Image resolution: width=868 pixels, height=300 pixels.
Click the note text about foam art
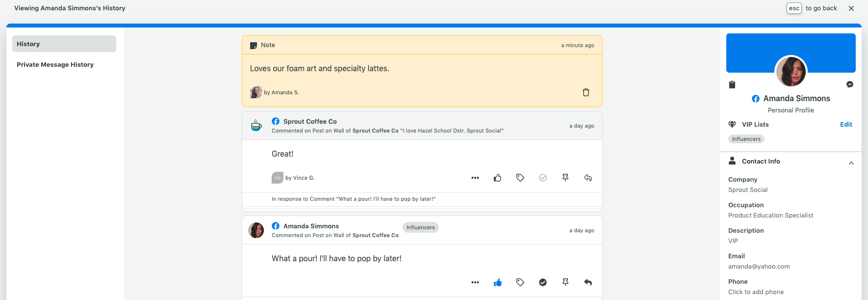coord(320,69)
